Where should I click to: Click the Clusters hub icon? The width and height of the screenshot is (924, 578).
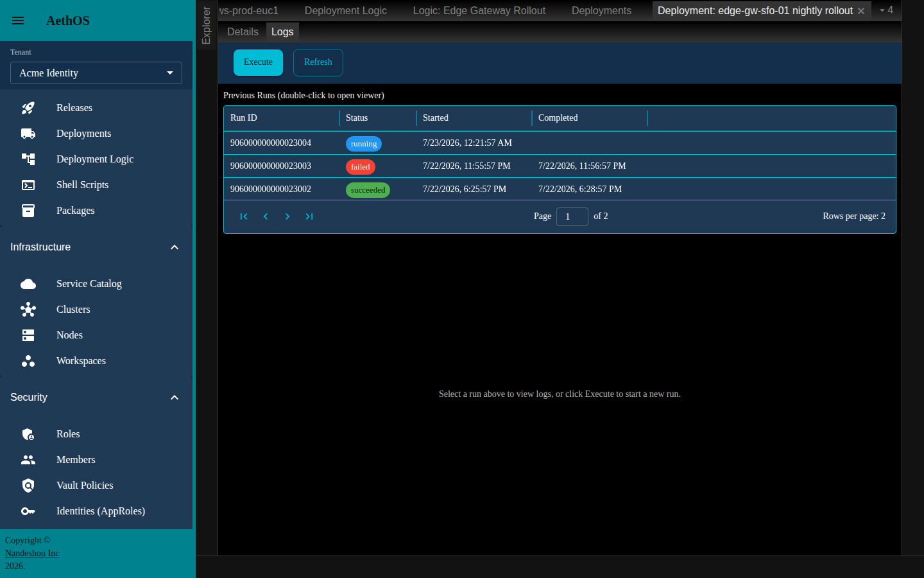(x=28, y=310)
